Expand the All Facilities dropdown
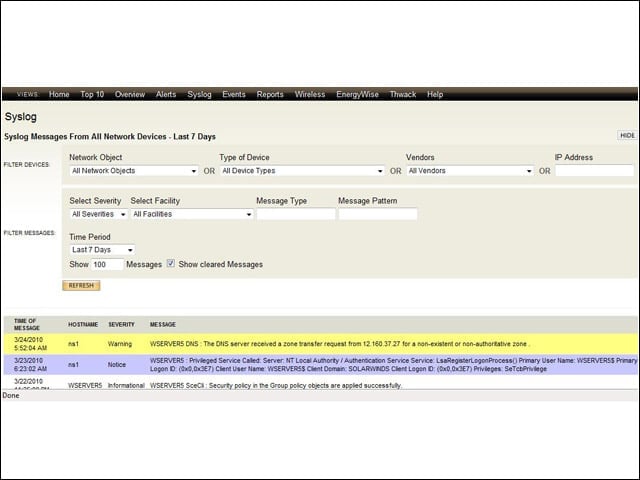 (192, 214)
